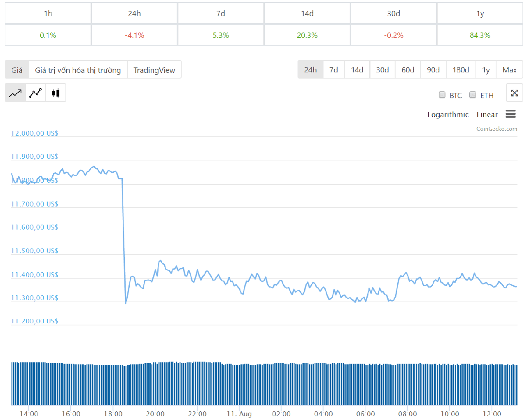Select the 1y chart range button
The height and width of the screenshot is (420, 527).
click(486, 70)
